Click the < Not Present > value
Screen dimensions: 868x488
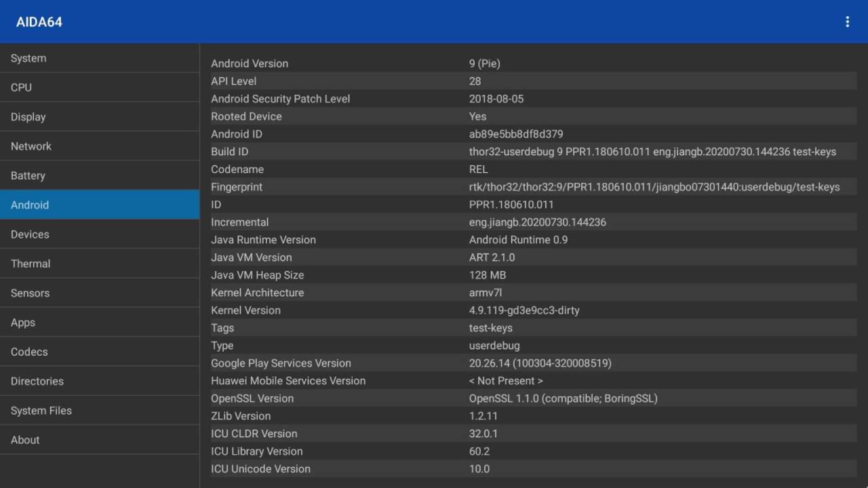click(506, 381)
